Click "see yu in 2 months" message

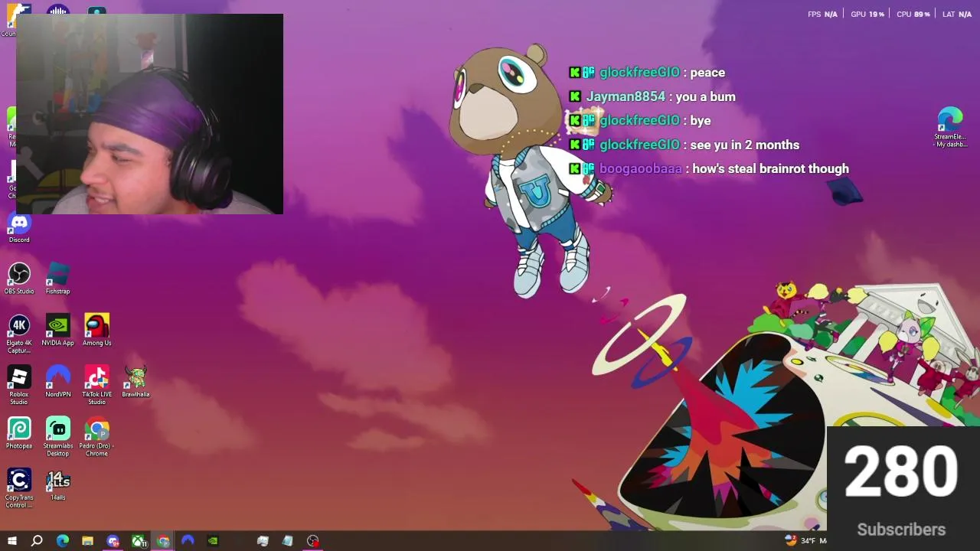[x=745, y=145]
